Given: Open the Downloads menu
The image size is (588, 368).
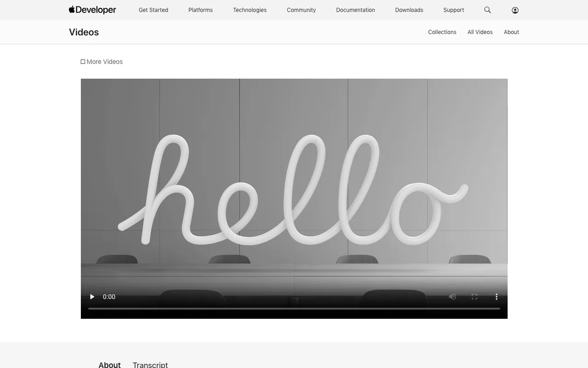Looking at the screenshot, I should point(409,10).
